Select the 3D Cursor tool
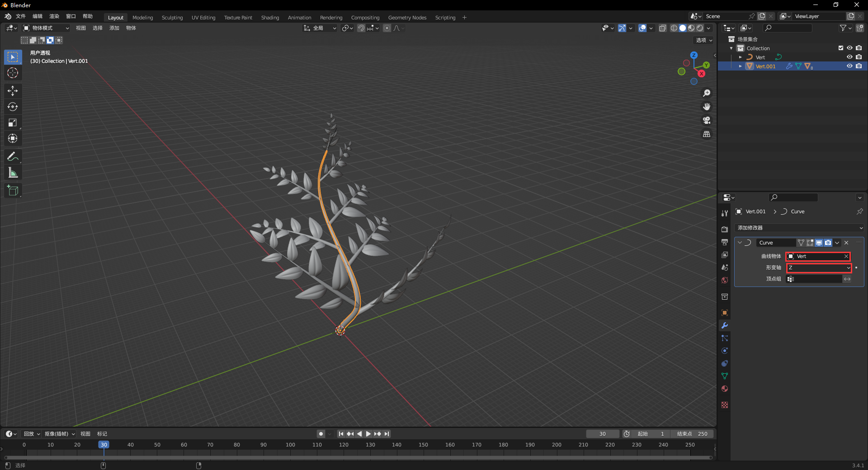This screenshot has width=868, height=470. (13, 73)
